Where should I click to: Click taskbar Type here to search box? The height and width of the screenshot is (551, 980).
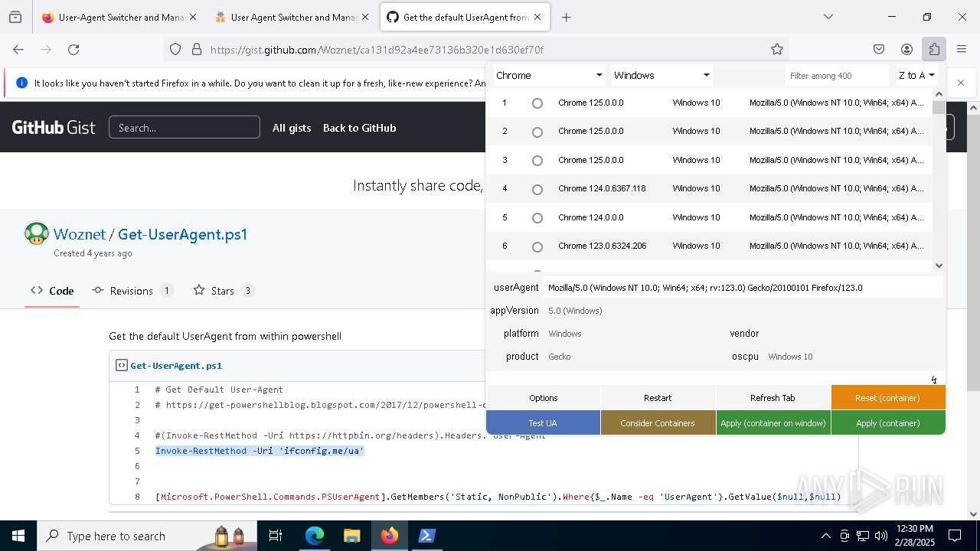point(146,536)
